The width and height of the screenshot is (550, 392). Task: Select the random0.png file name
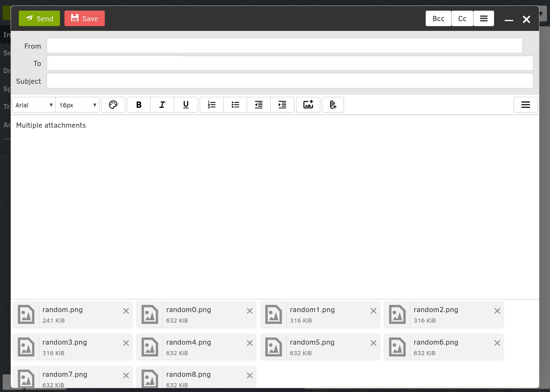point(189,310)
